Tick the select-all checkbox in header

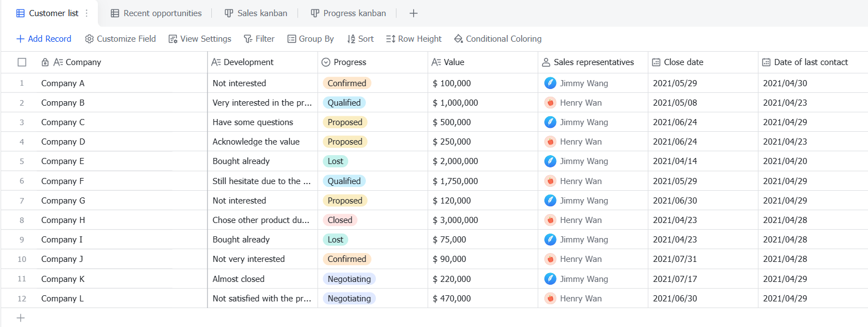click(x=22, y=62)
